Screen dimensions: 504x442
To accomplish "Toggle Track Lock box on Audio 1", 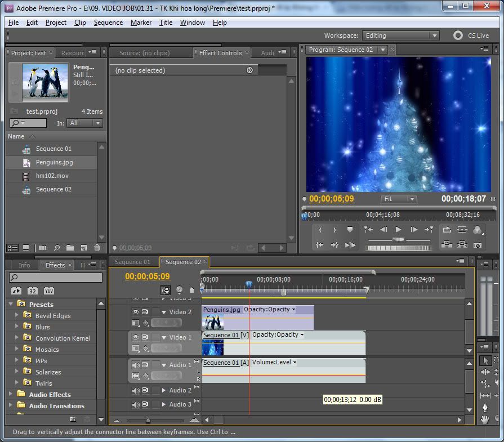I will [x=156, y=365].
